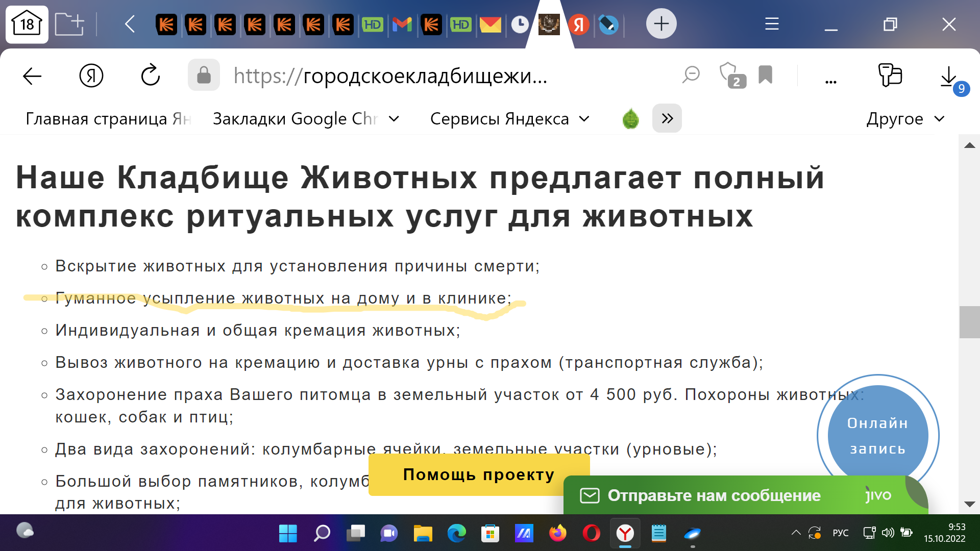Open the Jivo chat envelope icon

[590, 495]
